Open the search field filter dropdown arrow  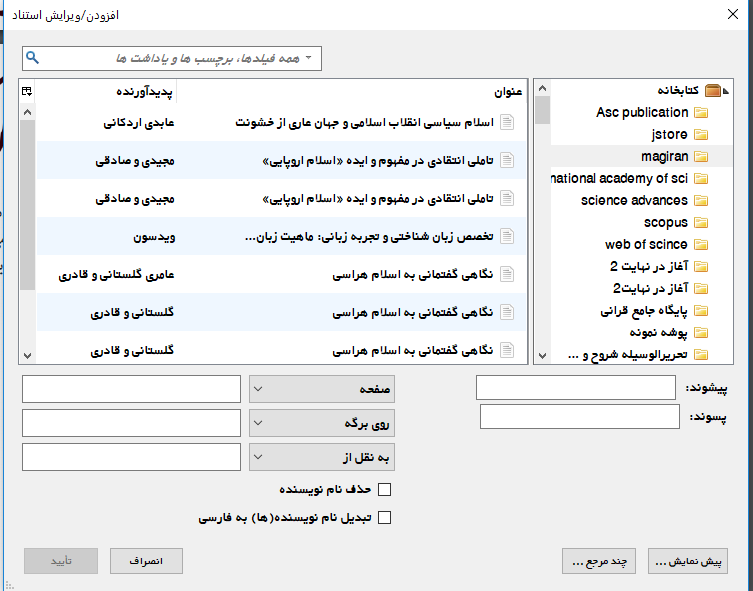point(308,58)
